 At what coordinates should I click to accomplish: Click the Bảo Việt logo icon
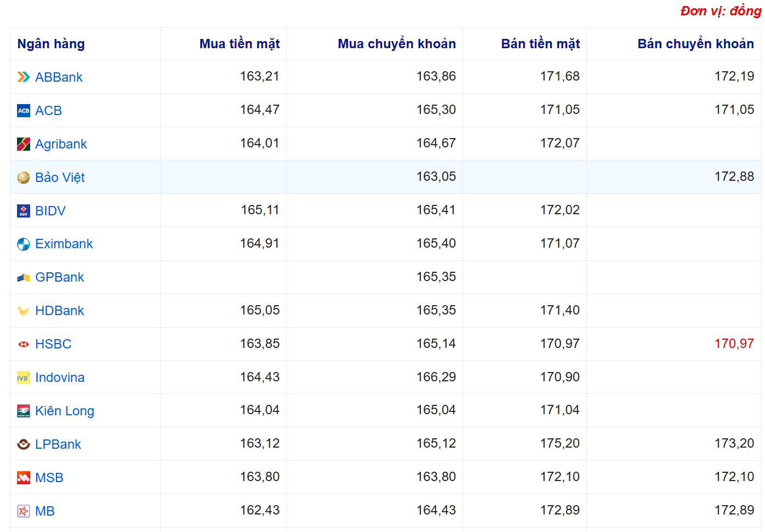point(24,178)
